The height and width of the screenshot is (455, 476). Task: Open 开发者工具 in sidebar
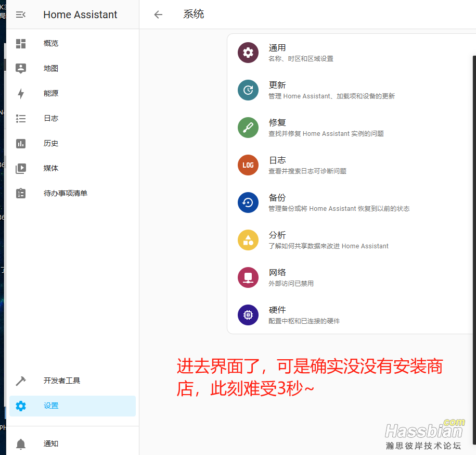(72, 381)
